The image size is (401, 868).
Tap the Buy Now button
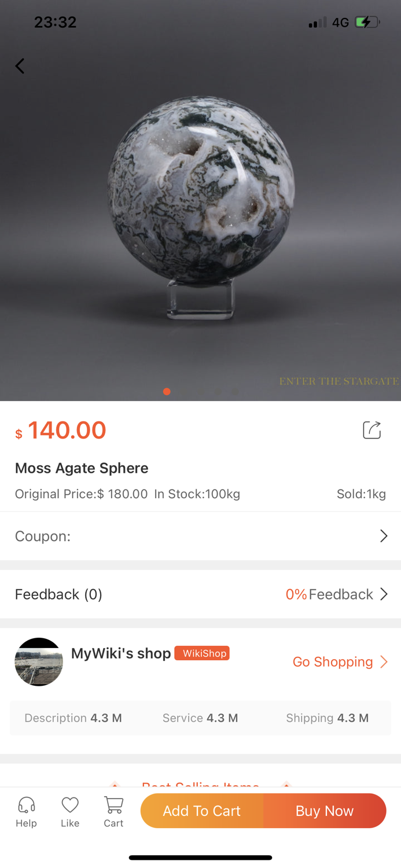click(325, 811)
